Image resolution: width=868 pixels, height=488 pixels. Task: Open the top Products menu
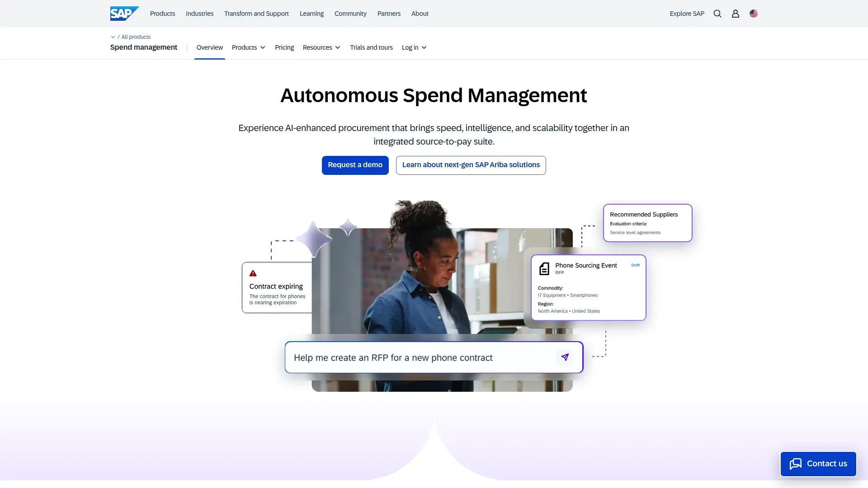(162, 14)
